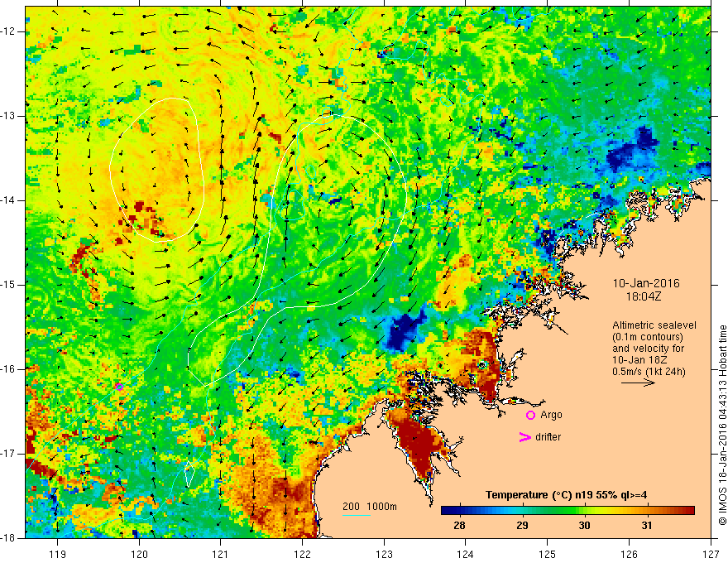This screenshot has height=563, width=728.
Task: Click the '0.5m/s (1kt 24h)' text
Action: tap(649, 371)
